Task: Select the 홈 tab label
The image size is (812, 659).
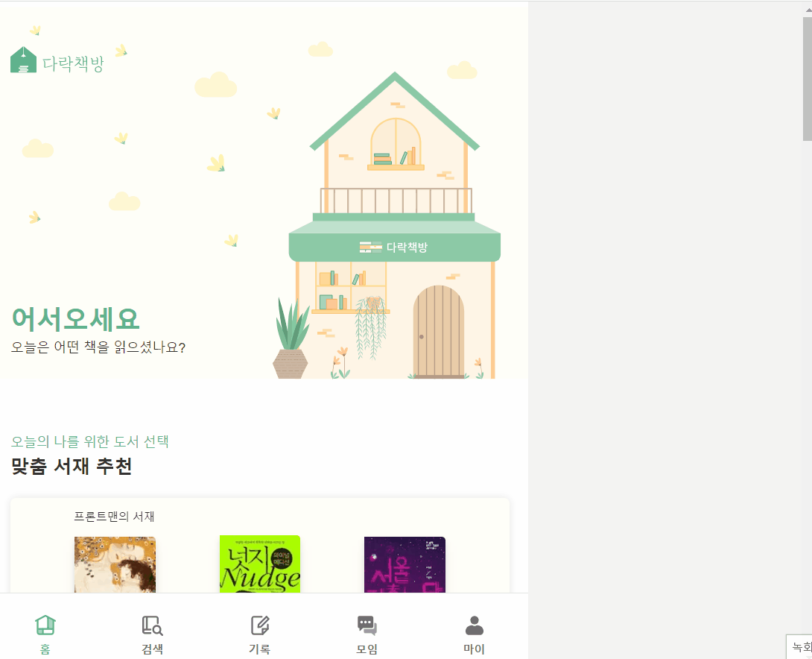Action: [x=45, y=649]
